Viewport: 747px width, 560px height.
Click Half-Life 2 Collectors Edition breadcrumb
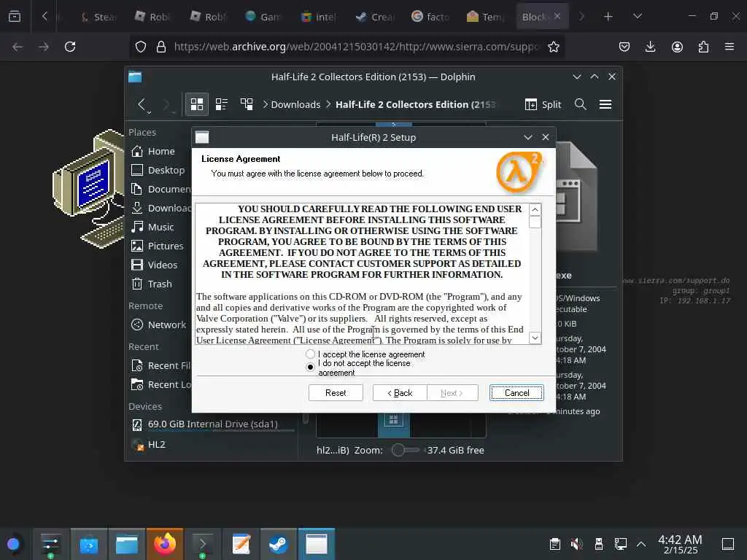tap(415, 104)
